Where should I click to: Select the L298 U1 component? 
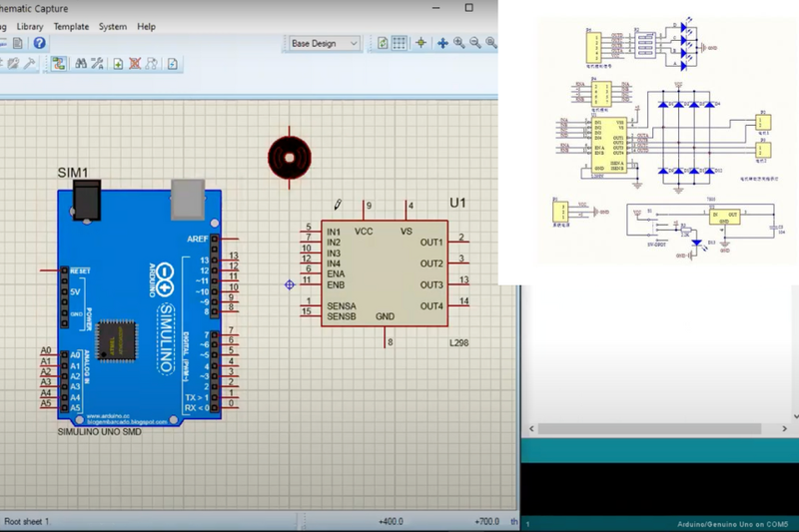pyautogui.click(x=385, y=273)
